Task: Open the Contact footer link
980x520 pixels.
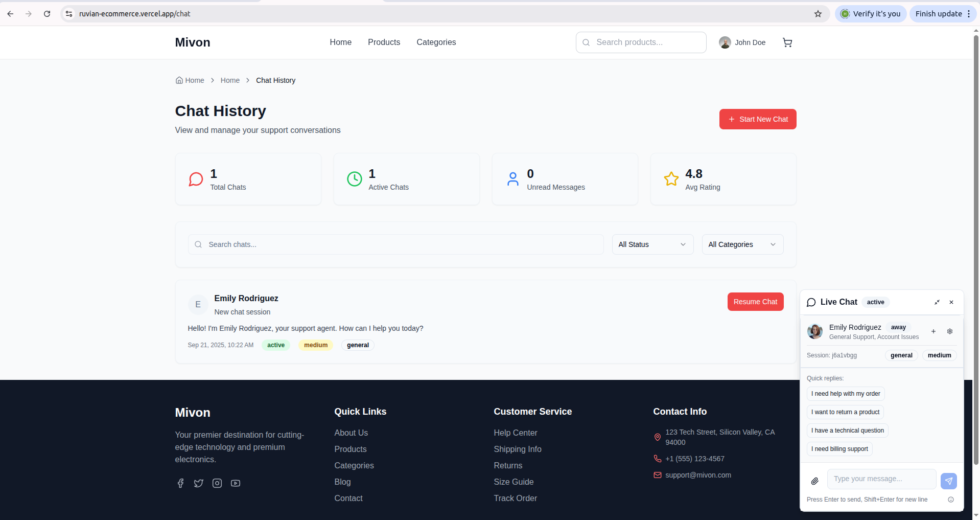Action: tap(348, 498)
